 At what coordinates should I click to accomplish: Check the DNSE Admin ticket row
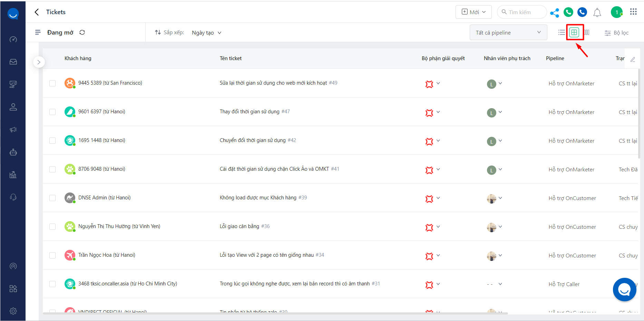[52, 198]
